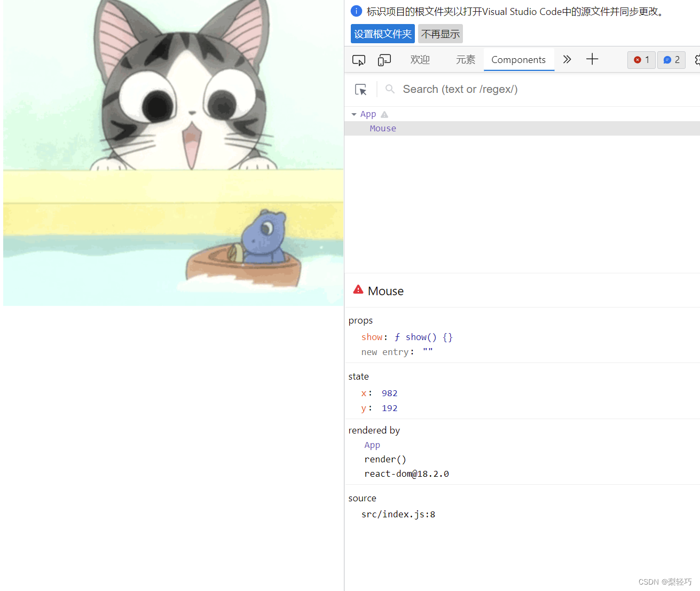Open hidden panels via double-chevron
700x591 pixels.
coord(567,59)
